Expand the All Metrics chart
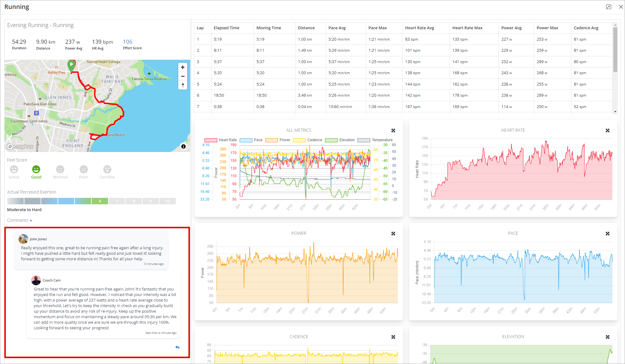Screen dimensions: 625x364 [x=393, y=130]
